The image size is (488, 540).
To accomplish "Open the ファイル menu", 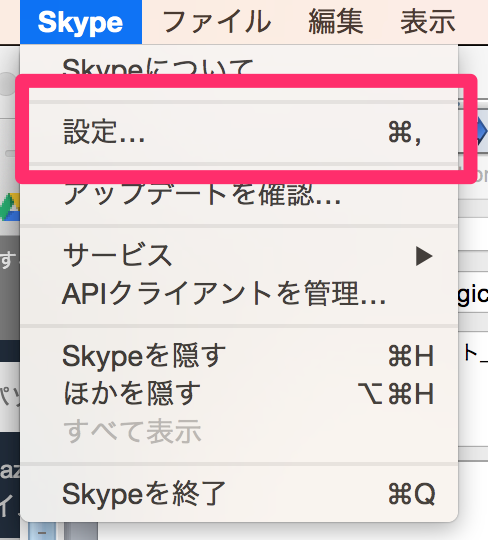I will click(x=217, y=22).
